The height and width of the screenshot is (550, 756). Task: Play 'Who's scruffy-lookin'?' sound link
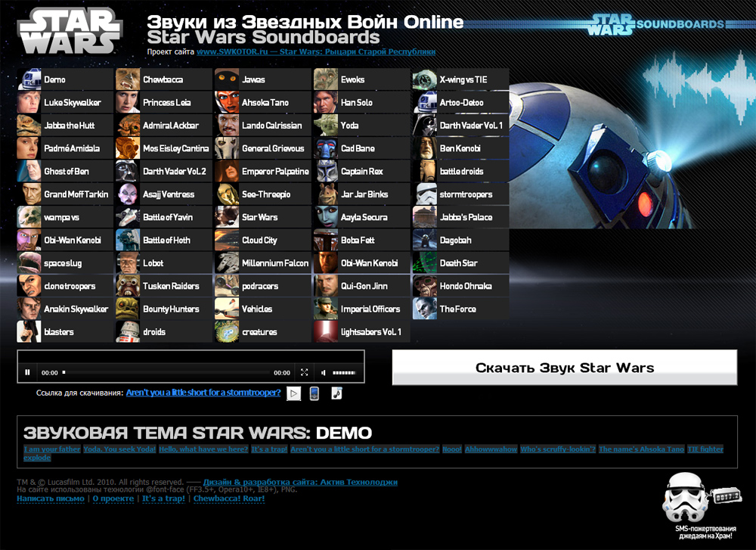(558, 449)
